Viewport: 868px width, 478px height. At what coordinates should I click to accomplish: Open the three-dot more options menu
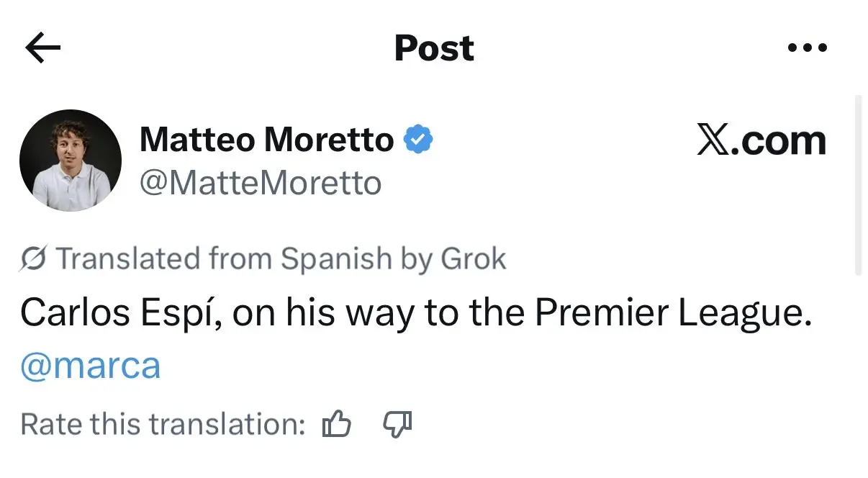pyautogui.click(x=808, y=48)
